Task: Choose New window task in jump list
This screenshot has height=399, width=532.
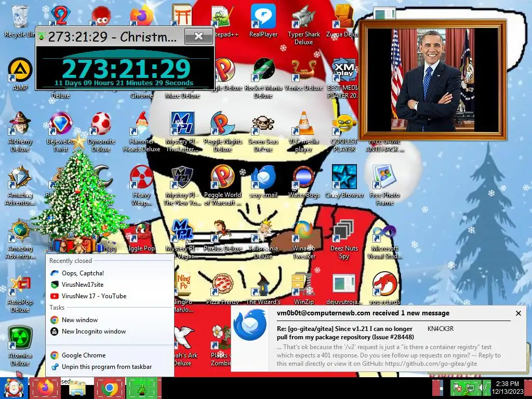Action: pos(110,320)
